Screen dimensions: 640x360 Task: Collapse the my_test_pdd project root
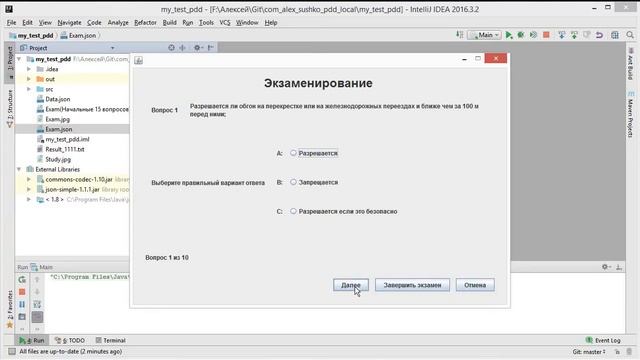tap(19, 59)
